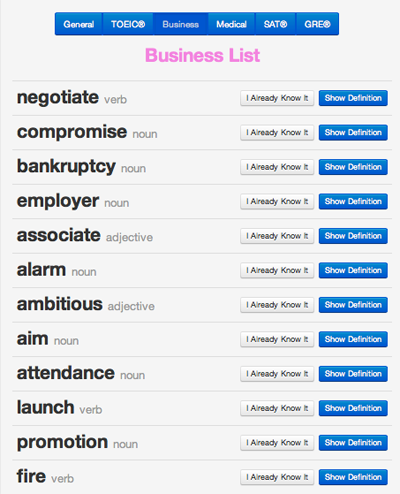This screenshot has width=400, height=494.
Task: Reveal the definition of associate
Action: (x=353, y=236)
